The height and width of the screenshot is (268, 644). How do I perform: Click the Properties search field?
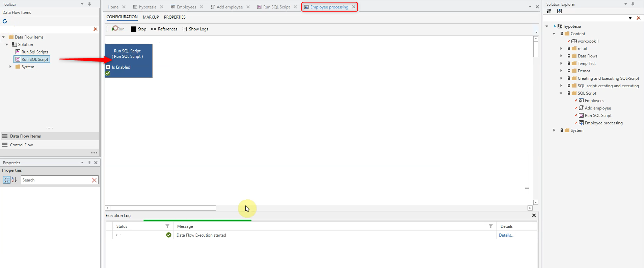[56, 180]
